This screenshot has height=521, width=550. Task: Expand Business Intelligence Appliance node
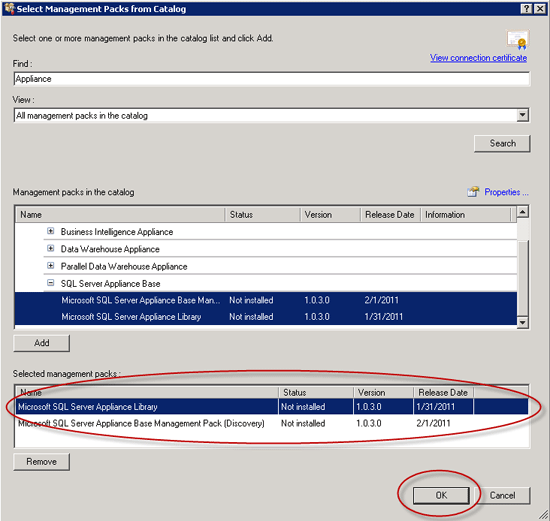[51, 231]
